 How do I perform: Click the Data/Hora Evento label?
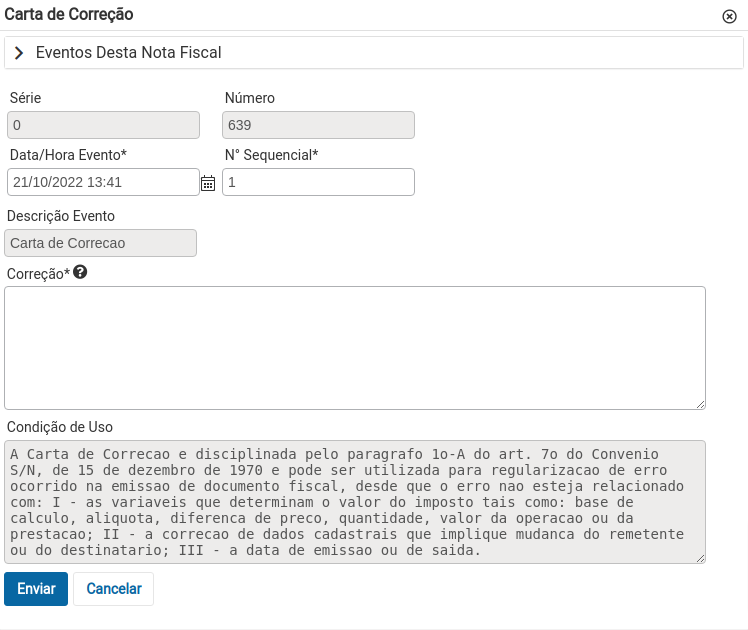[68, 155]
